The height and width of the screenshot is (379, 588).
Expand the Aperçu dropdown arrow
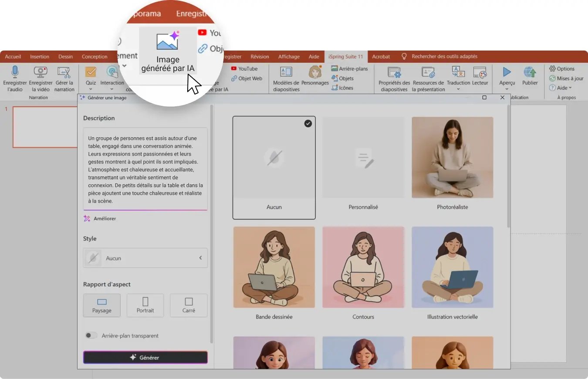click(x=507, y=89)
